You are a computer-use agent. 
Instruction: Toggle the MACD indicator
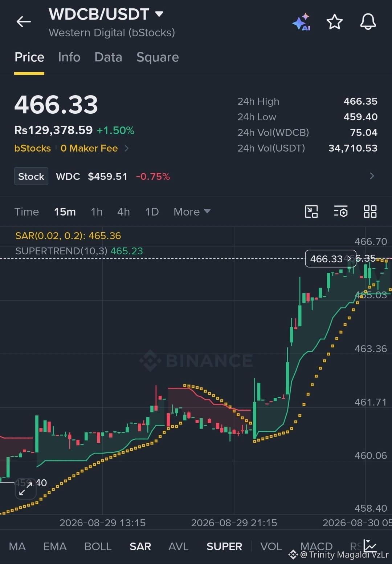click(316, 546)
